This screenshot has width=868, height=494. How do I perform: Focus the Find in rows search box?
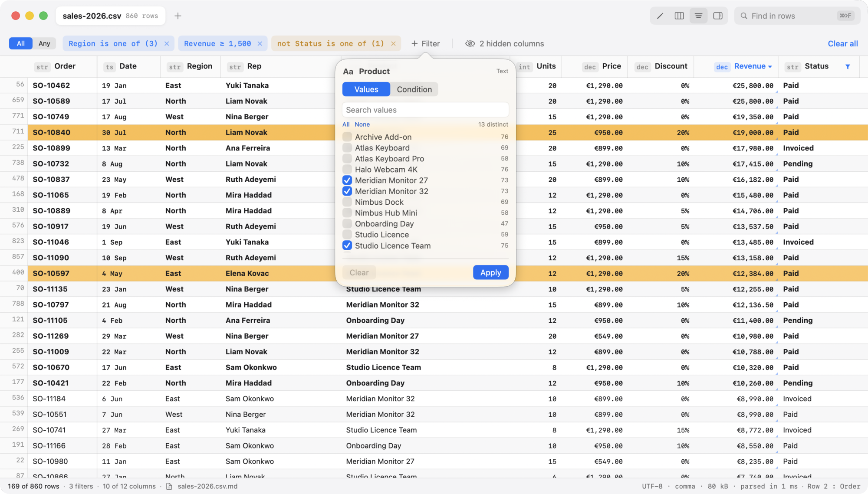click(x=797, y=16)
